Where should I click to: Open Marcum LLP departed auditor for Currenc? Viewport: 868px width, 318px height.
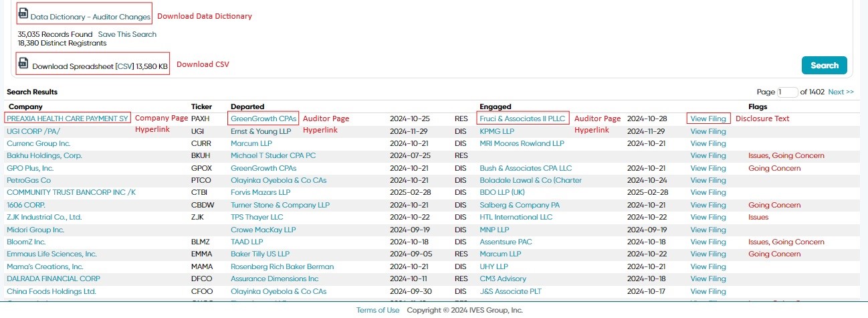pyautogui.click(x=251, y=143)
